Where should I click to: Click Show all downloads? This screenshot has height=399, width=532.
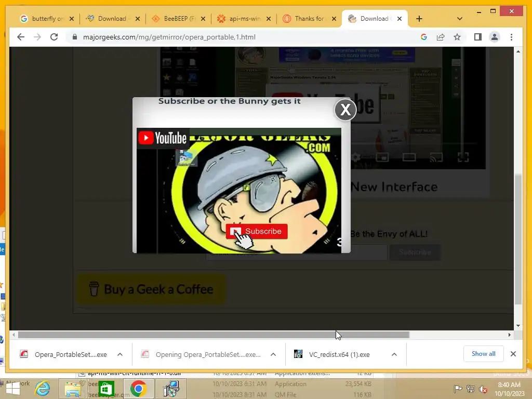point(484,354)
